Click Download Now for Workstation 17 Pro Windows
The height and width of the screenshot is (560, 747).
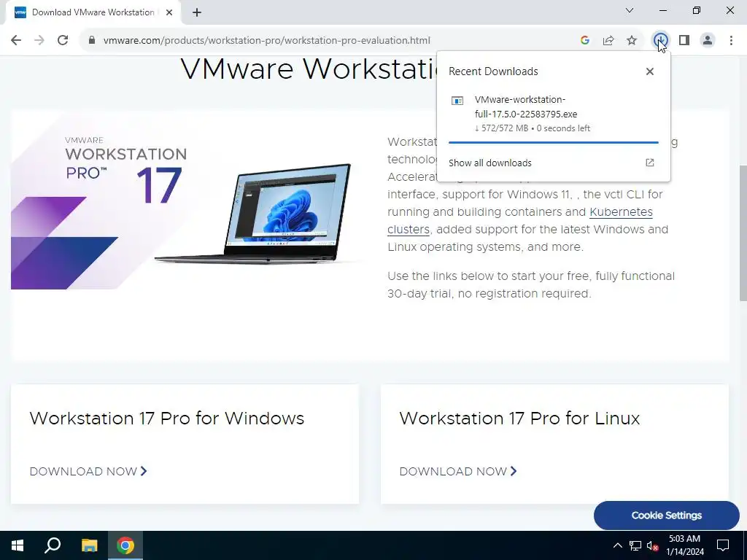(x=88, y=472)
